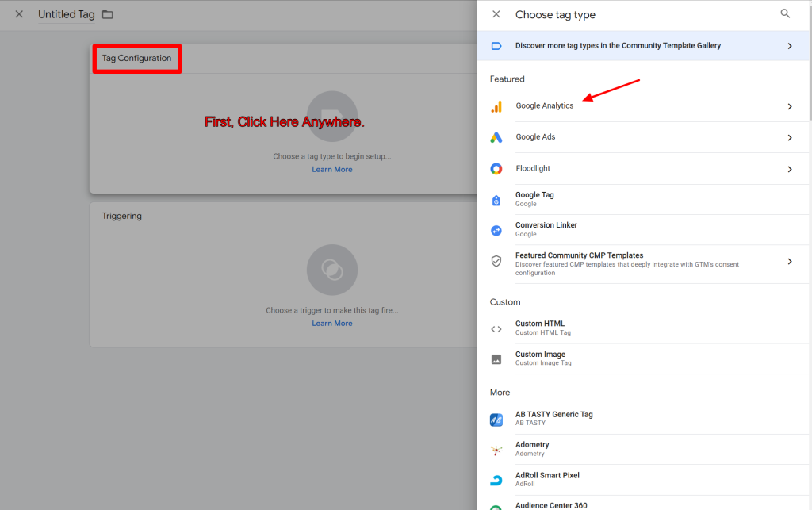Select the Adometry icon
The image size is (812, 510).
[x=497, y=448]
